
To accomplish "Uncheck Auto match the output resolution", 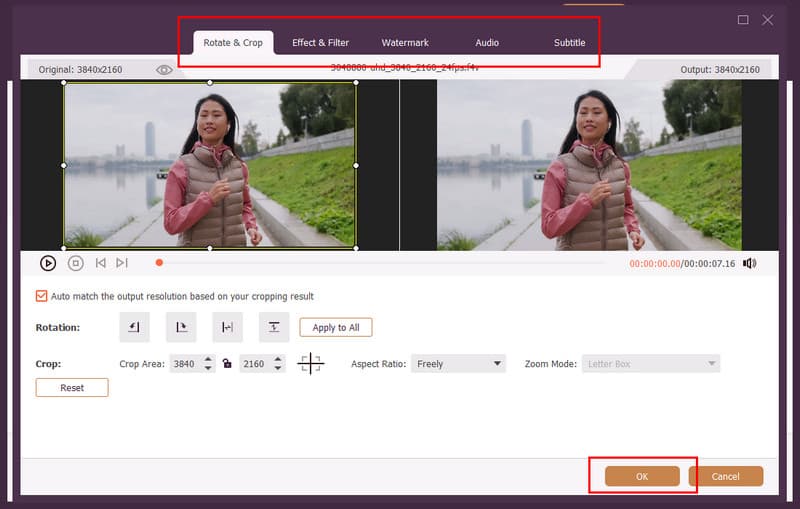I will 41,296.
